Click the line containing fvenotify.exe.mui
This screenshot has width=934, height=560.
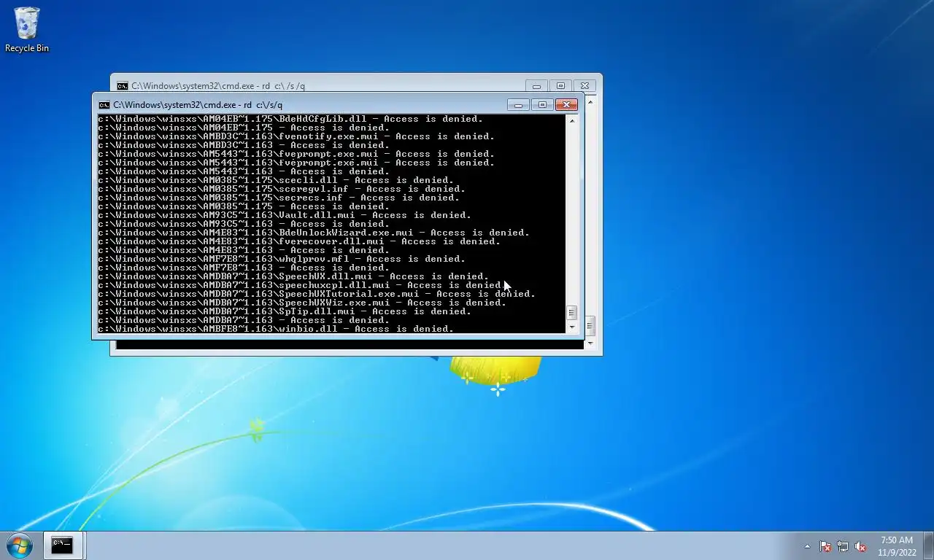click(x=296, y=136)
